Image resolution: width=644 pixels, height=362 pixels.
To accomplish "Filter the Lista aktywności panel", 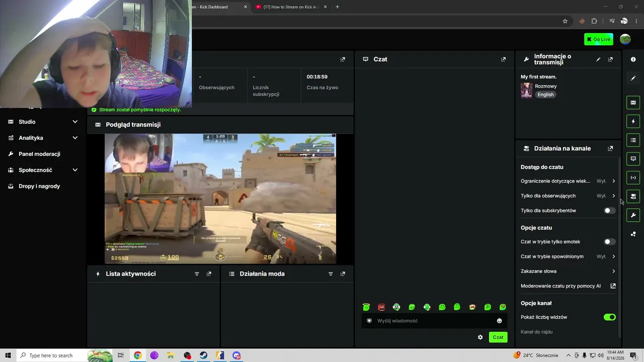I will (x=197, y=274).
